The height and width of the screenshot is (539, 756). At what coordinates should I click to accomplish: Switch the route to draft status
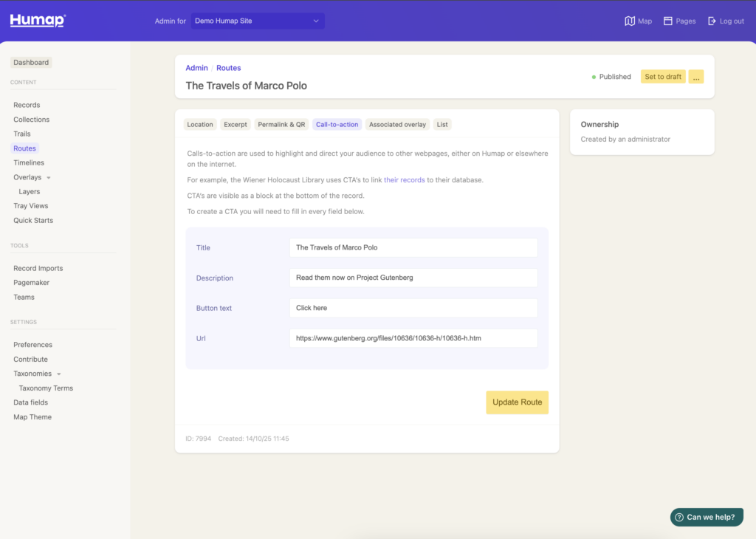(x=662, y=76)
